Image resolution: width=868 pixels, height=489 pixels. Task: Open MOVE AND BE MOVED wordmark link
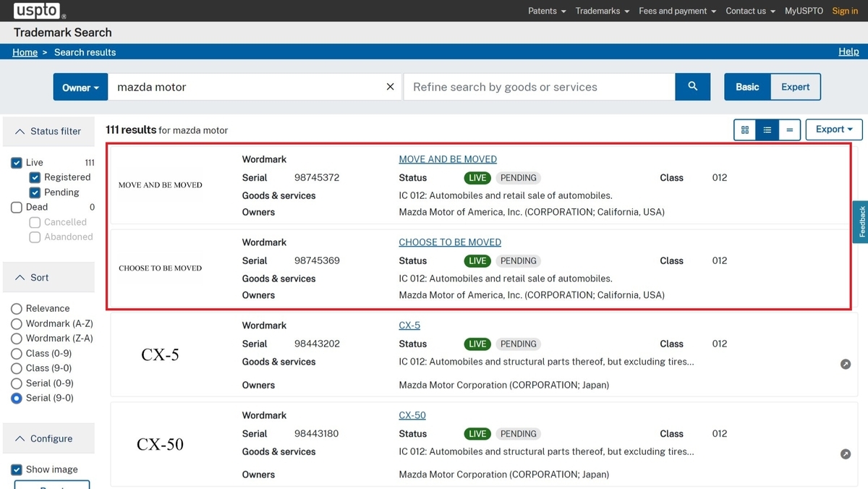point(448,159)
